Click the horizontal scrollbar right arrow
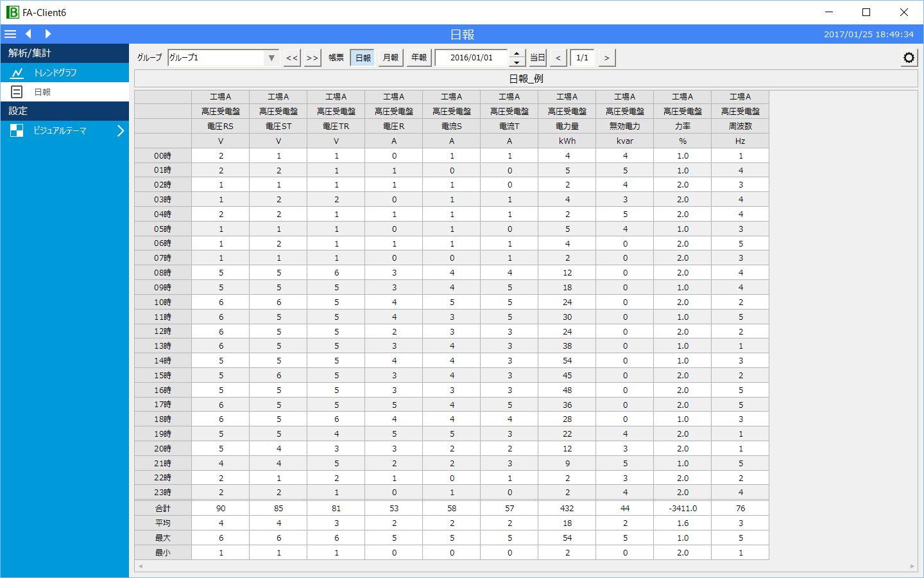Image resolution: width=924 pixels, height=578 pixels. pos(912,566)
